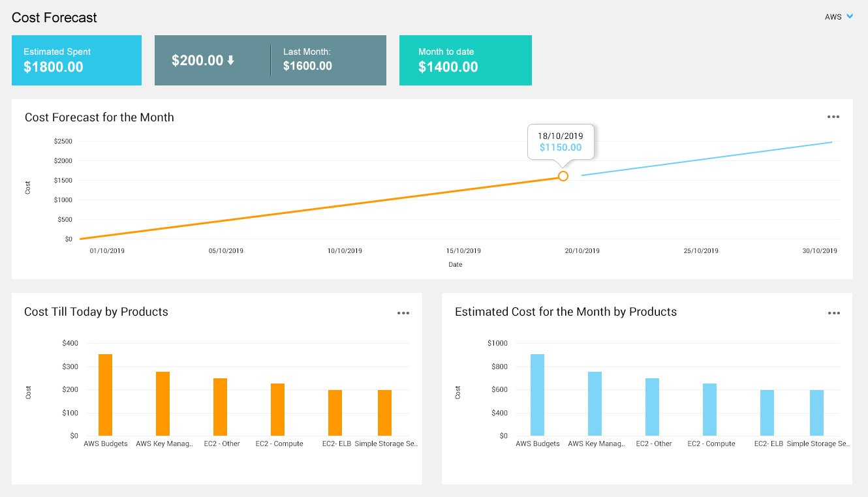The height and width of the screenshot is (497, 868).
Task: Click the 01/10/2019 date axis label
Action: pos(107,250)
